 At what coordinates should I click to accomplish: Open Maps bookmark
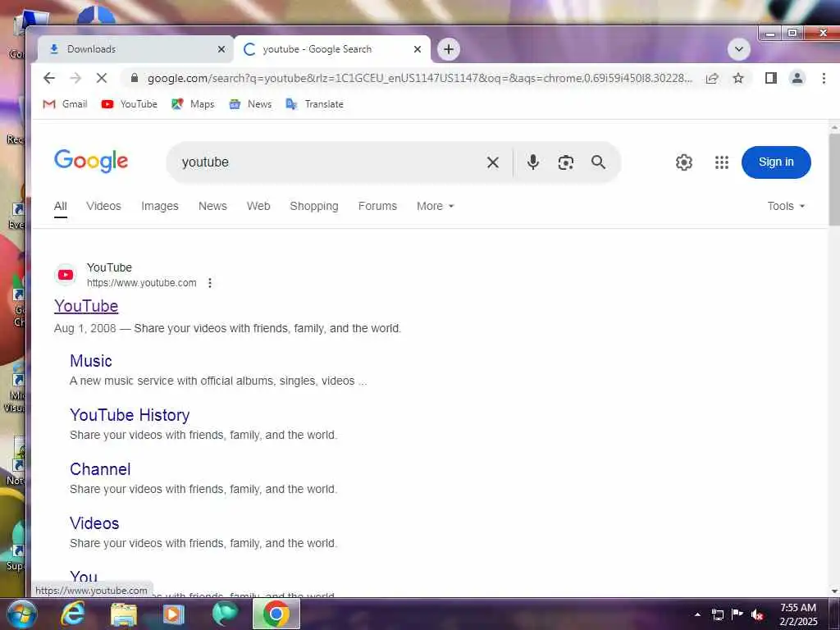point(193,104)
